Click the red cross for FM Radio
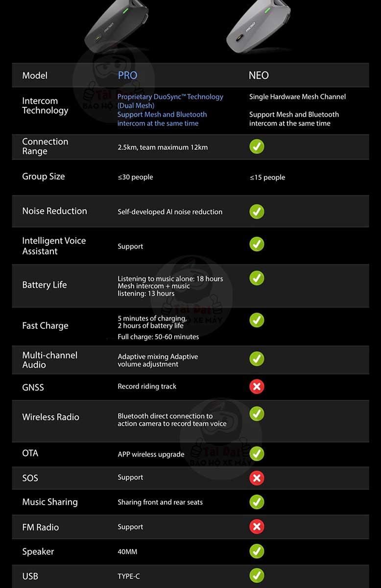The image size is (381, 588). coord(257,527)
